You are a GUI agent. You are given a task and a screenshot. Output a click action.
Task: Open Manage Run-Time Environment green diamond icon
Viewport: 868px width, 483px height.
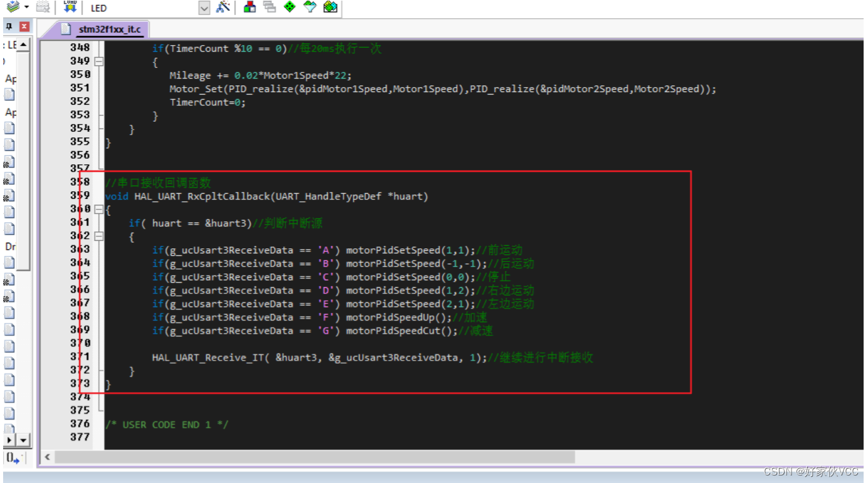[x=290, y=7]
